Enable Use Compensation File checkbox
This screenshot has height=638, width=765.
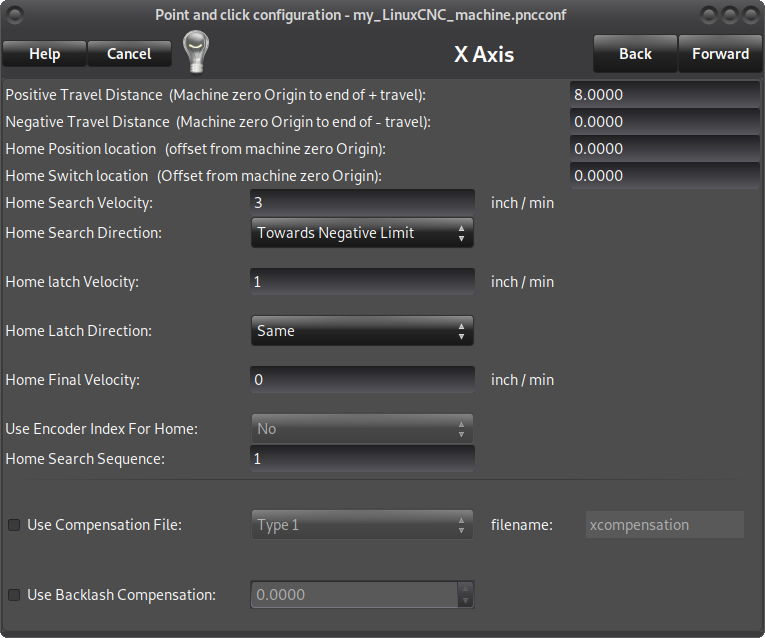click(x=14, y=525)
